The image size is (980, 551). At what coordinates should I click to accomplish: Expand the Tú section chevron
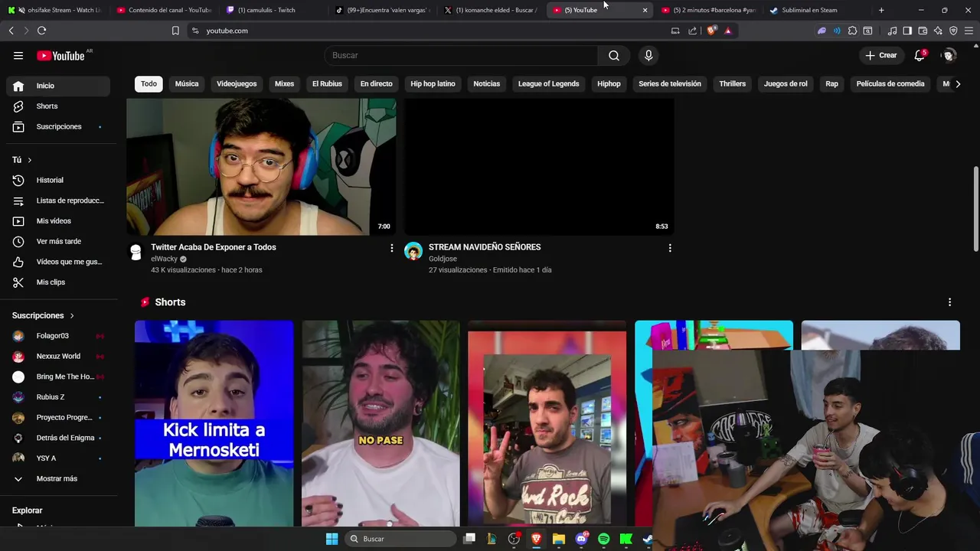point(30,160)
